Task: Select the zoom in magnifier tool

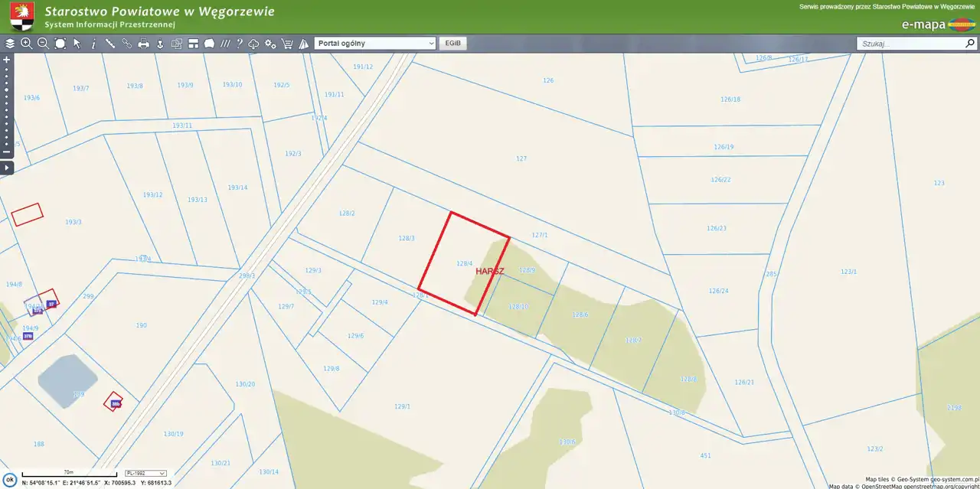Action: tap(27, 44)
